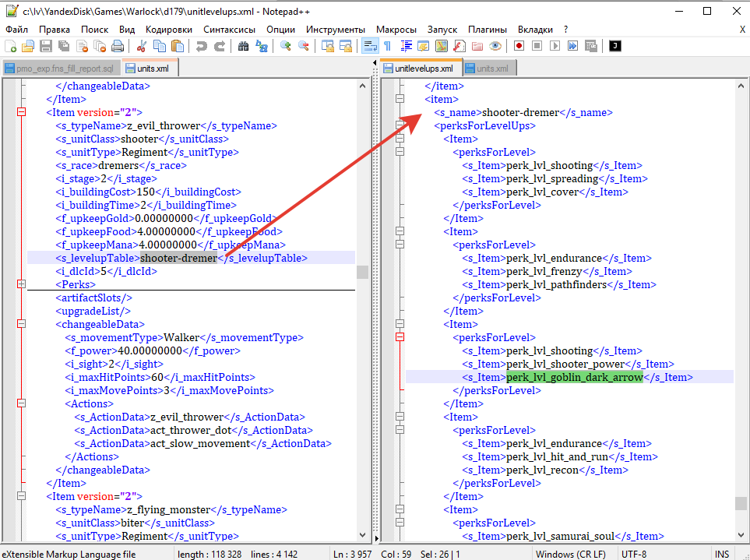The width and height of the screenshot is (750, 560).
Task: Click the Cut scissors icon
Action: pos(142,46)
